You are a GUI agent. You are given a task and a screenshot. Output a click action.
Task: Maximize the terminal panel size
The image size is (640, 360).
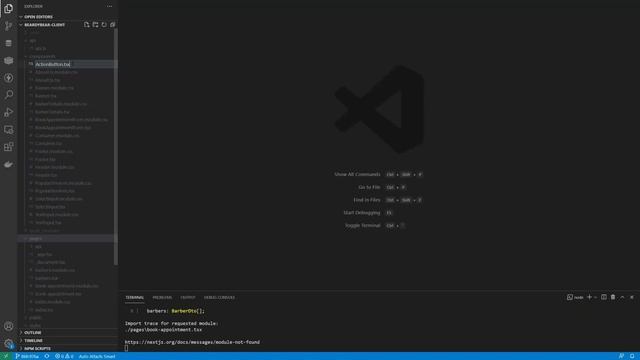click(622, 297)
